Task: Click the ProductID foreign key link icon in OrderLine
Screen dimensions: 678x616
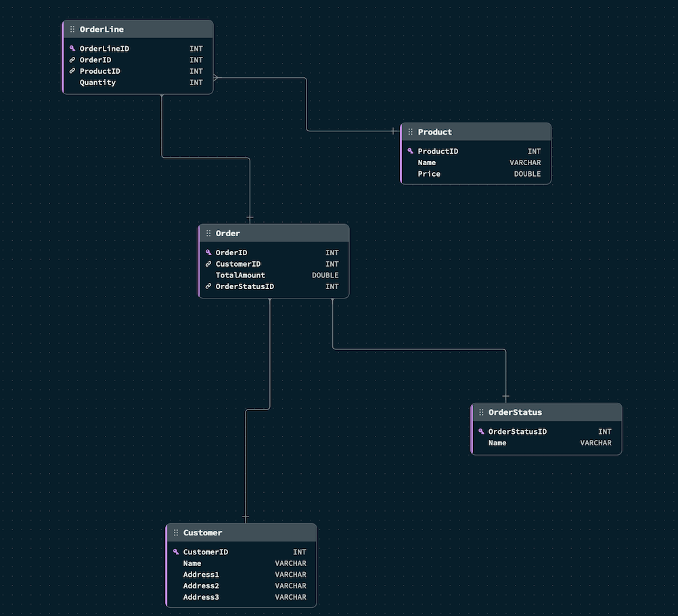Action: pos(72,71)
